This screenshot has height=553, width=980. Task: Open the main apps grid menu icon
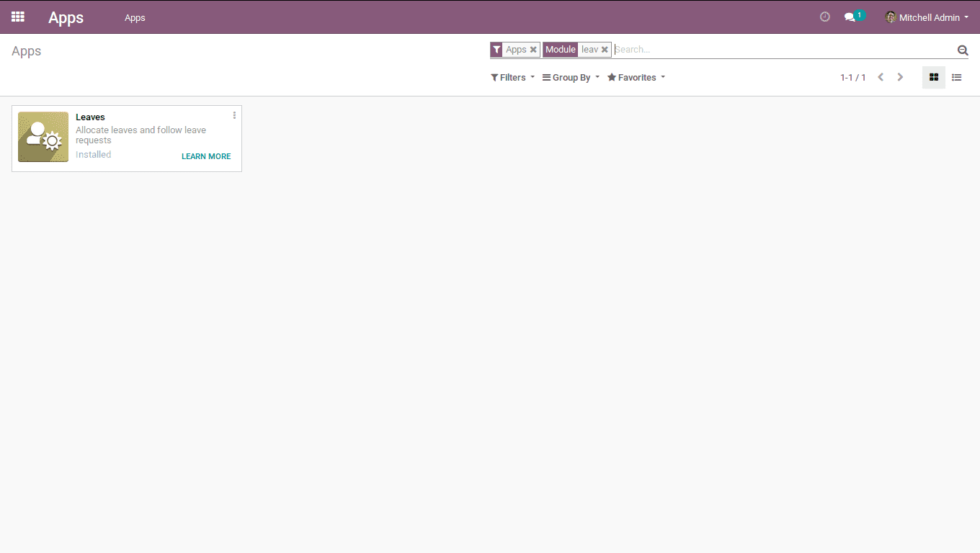tap(18, 17)
